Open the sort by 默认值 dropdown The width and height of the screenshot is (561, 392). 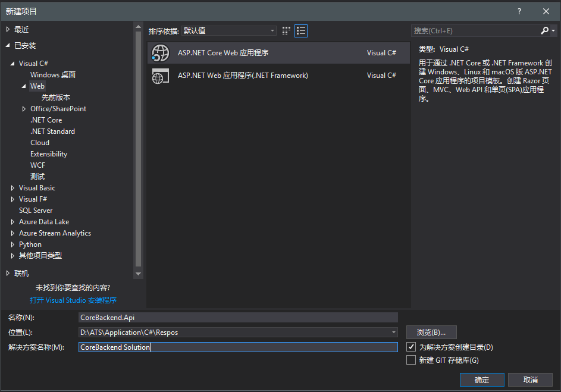229,31
